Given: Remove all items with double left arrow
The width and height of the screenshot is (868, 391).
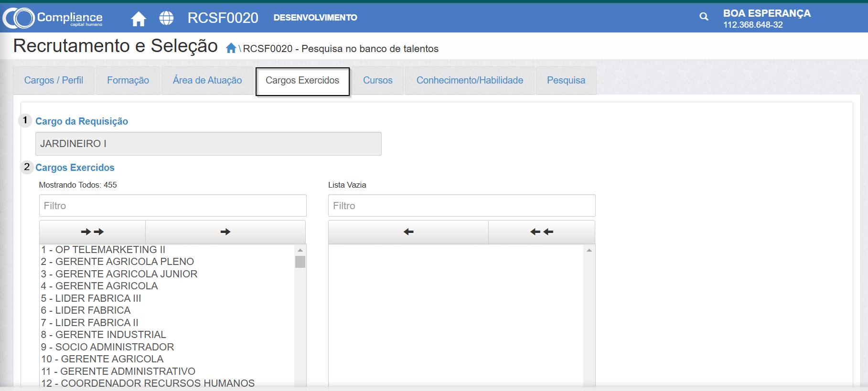Looking at the screenshot, I should pos(542,232).
